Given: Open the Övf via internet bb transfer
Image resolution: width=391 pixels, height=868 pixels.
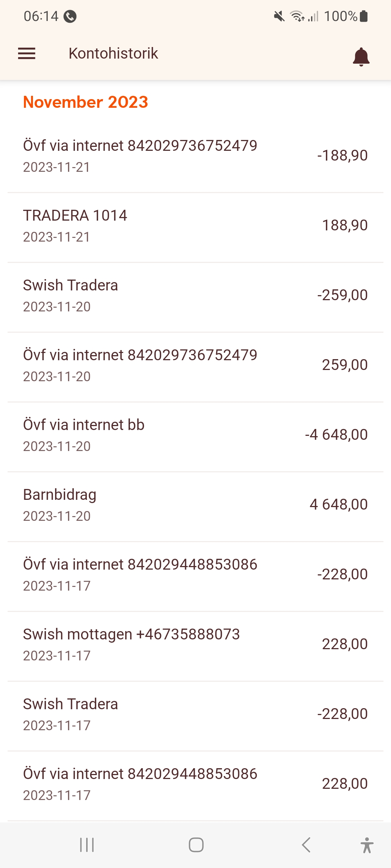Looking at the screenshot, I should click(x=195, y=435).
